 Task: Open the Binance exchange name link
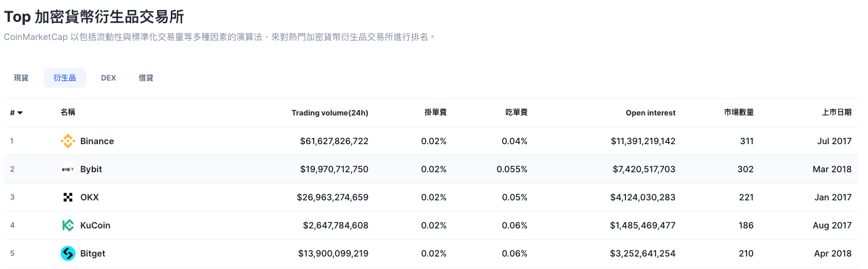coord(97,141)
